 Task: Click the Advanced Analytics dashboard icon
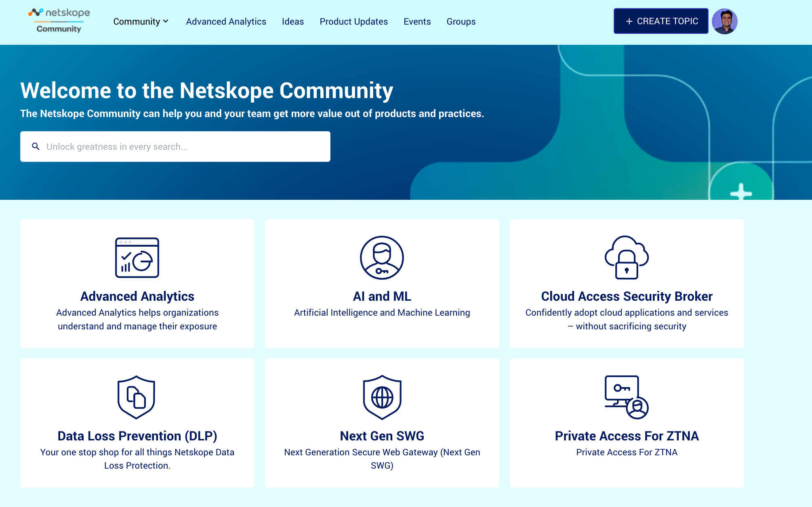pos(137,258)
